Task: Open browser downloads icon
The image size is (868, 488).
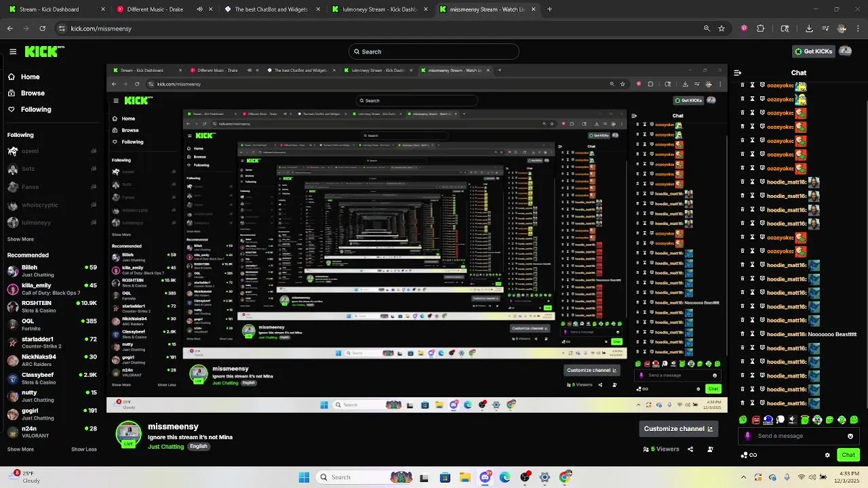Action: 809,28
